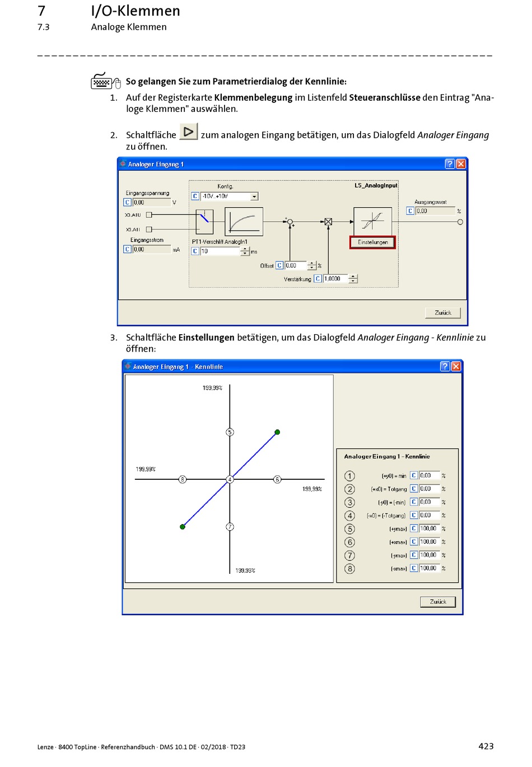The image size is (532, 767).
Task: Click the (+ymax) 100,00 field
Action: click(x=430, y=528)
